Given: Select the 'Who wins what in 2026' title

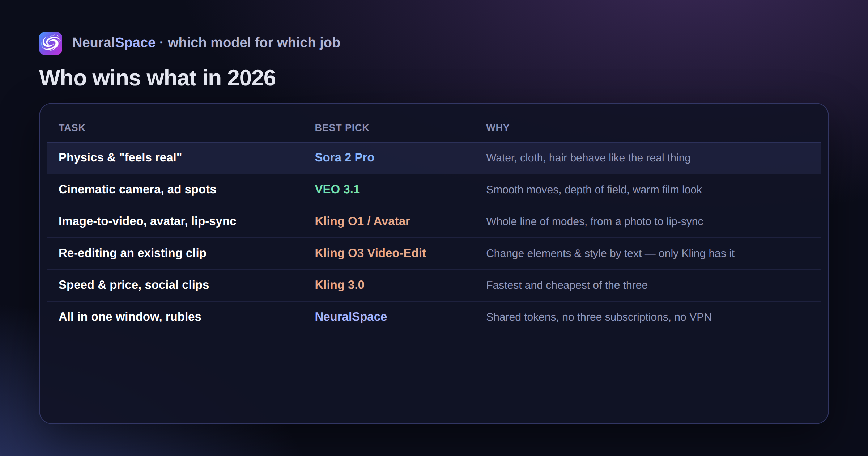Looking at the screenshot, I should click(157, 78).
